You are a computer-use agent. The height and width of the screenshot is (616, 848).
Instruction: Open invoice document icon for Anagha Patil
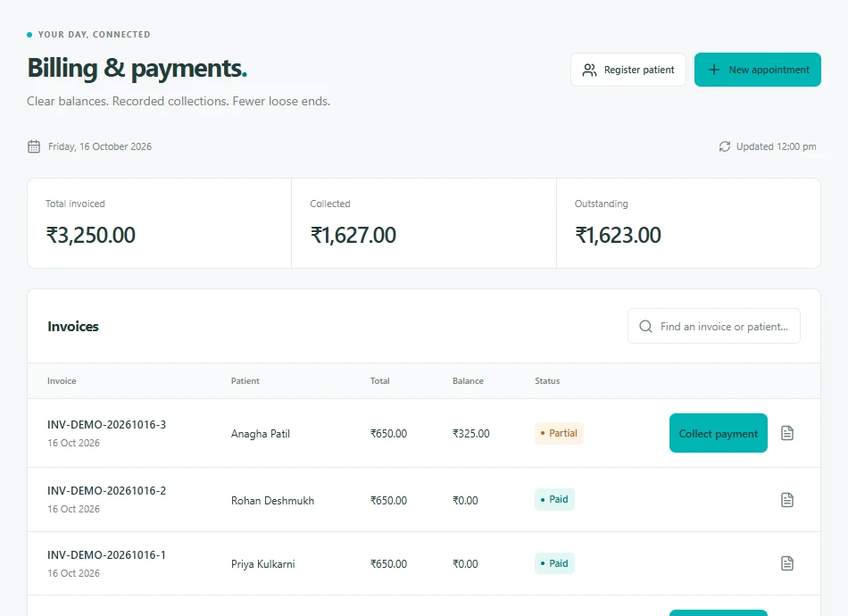[787, 433]
